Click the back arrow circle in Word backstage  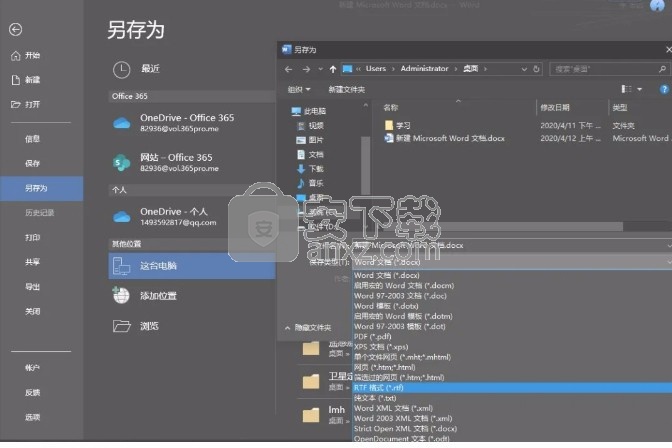pos(15,30)
